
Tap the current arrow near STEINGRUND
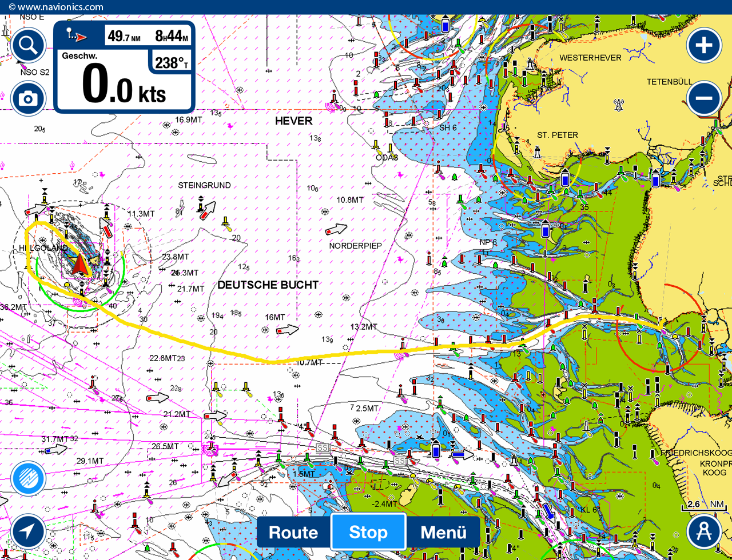pos(207,210)
